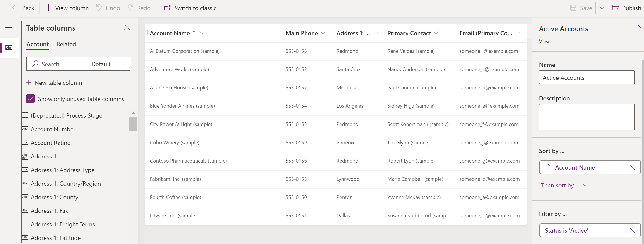Expand the Default columns dropdown
The width and height of the screenshot is (644, 244).
pyautogui.click(x=109, y=64)
